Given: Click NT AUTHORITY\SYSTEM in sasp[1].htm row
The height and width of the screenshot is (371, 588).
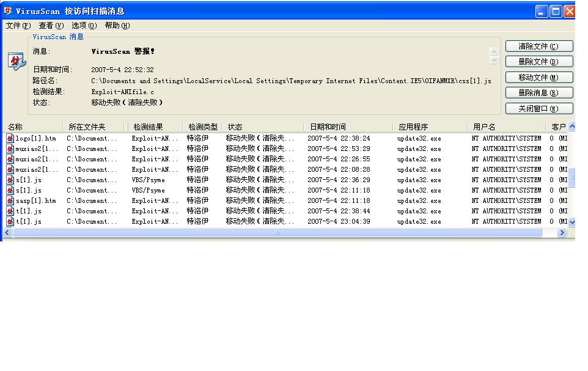Looking at the screenshot, I should coord(506,200).
